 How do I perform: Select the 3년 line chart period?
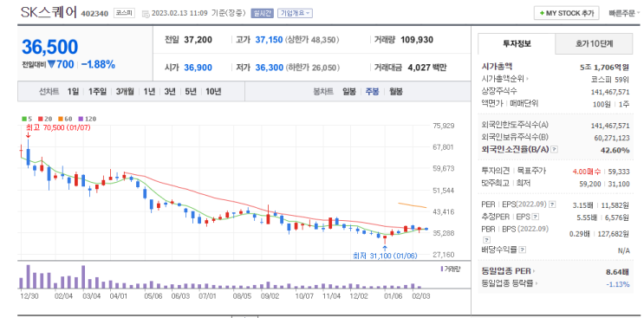[170, 92]
